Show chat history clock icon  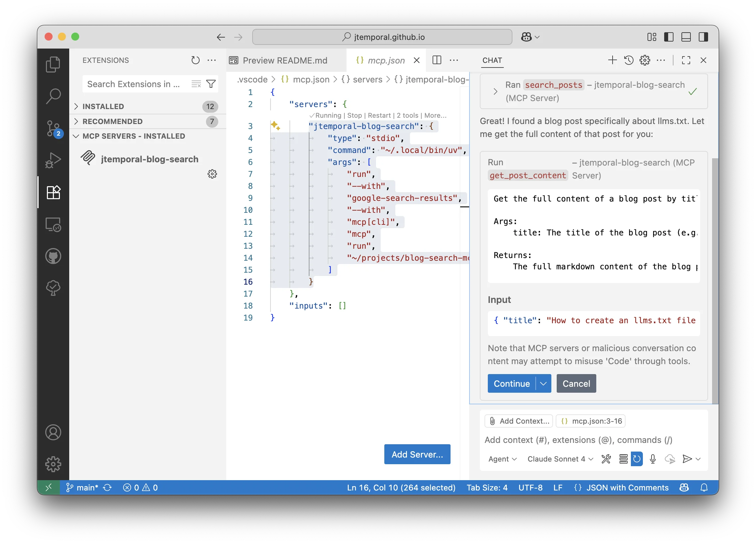(x=629, y=60)
